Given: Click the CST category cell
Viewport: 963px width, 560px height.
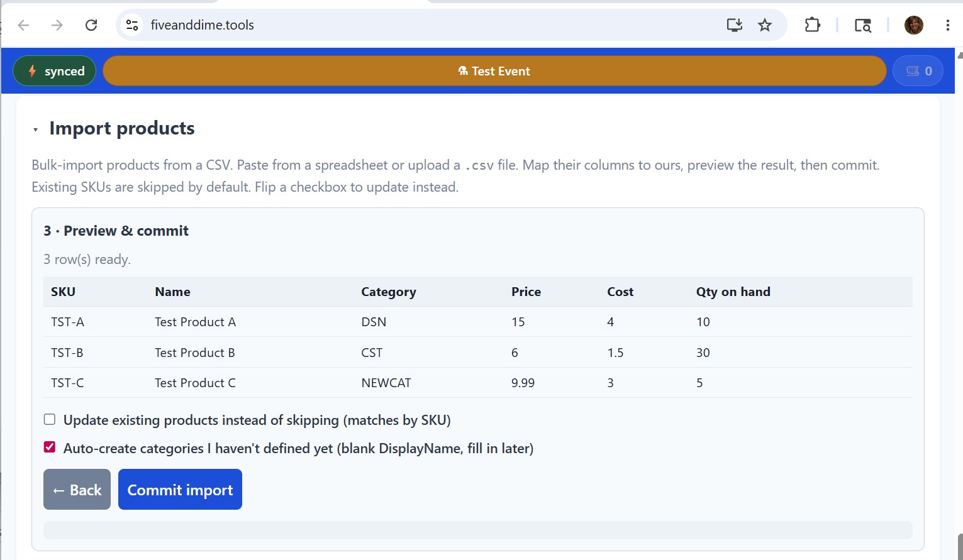Looking at the screenshot, I should tap(372, 353).
